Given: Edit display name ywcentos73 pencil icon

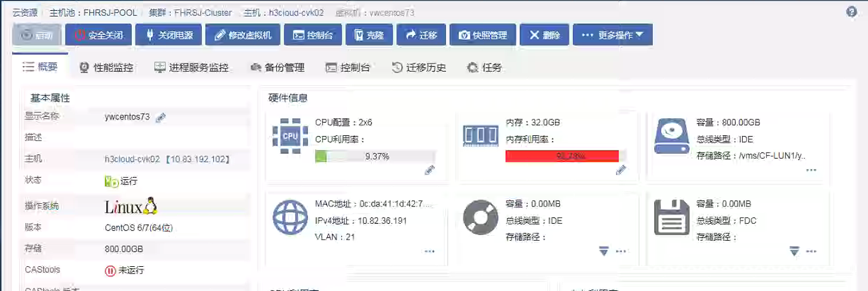Looking at the screenshot, I should pos(161,117).
